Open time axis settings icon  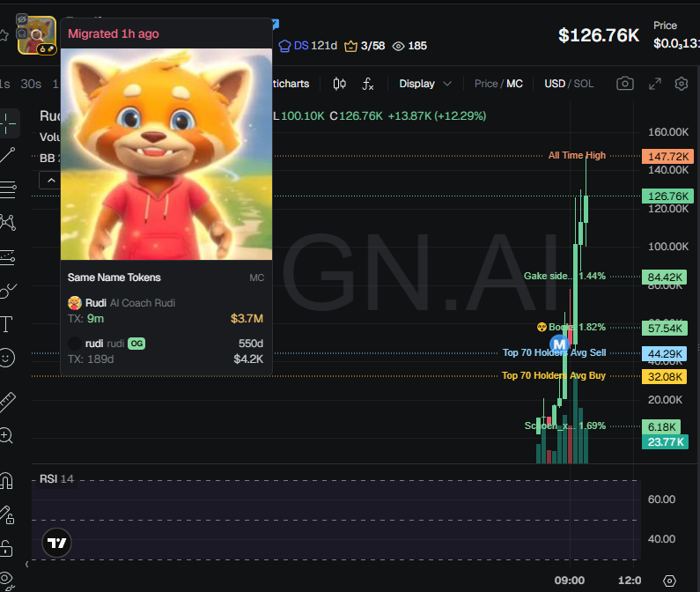pos(670,581)
